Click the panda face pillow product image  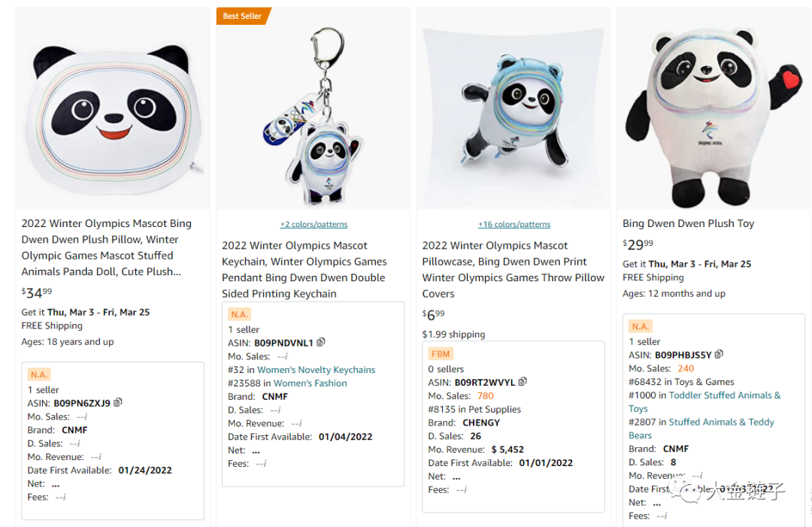click(x=113, y=109)
